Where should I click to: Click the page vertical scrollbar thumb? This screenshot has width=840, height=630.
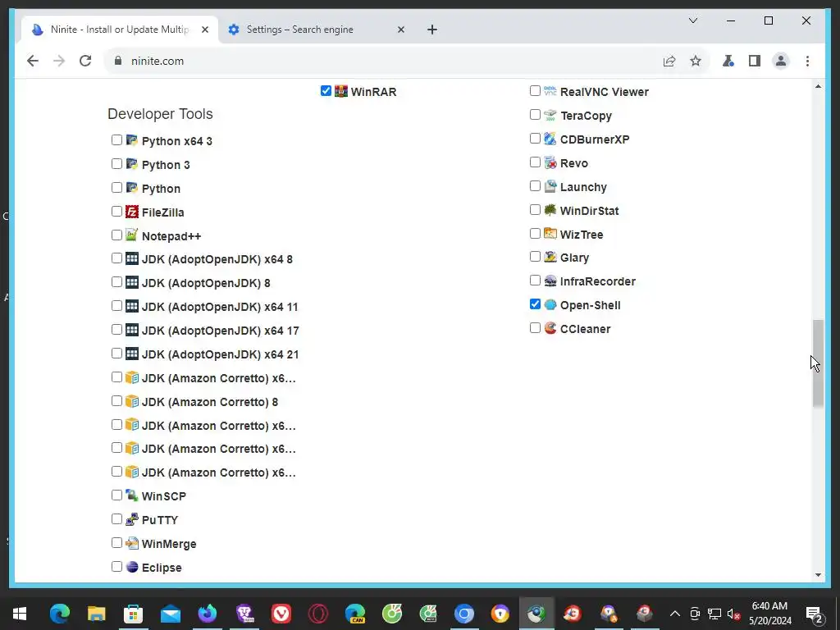pos(818,363)
